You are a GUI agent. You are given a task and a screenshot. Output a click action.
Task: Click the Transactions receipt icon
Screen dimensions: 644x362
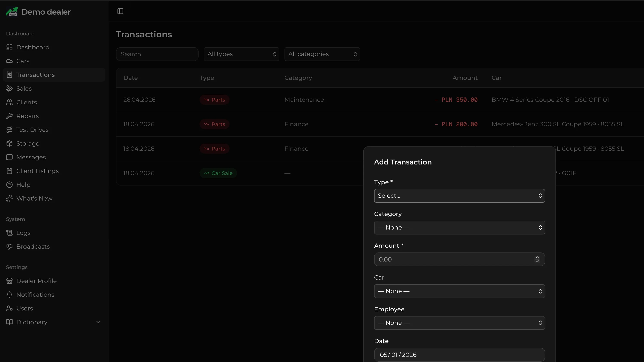pyautogui.click(x=9, y=75)
